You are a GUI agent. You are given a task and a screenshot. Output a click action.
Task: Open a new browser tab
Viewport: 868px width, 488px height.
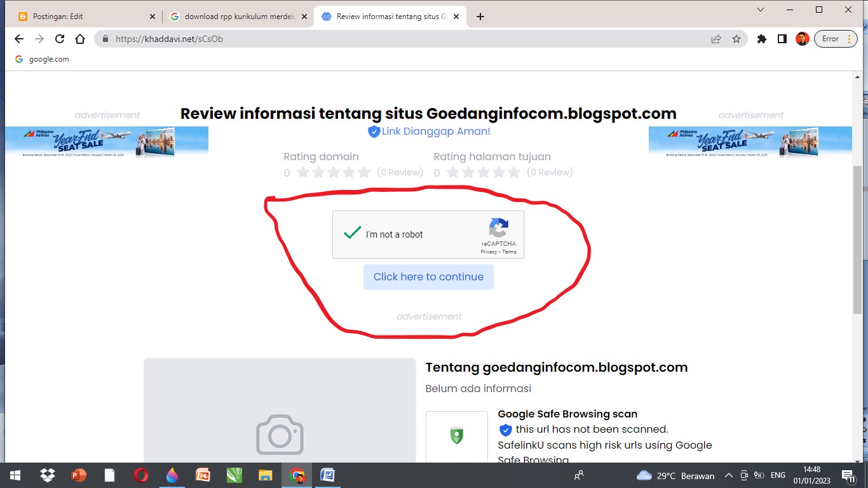coord(480,17)
